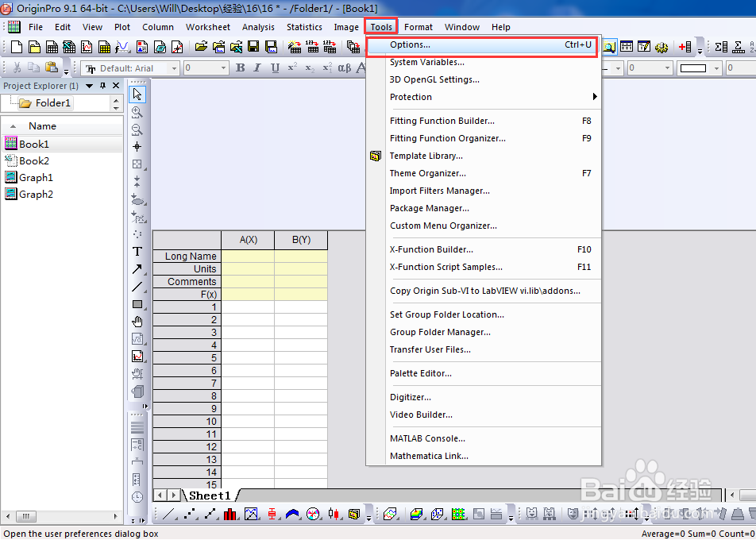Click the New Notes toolbar icon

click(x=160, y=47)
